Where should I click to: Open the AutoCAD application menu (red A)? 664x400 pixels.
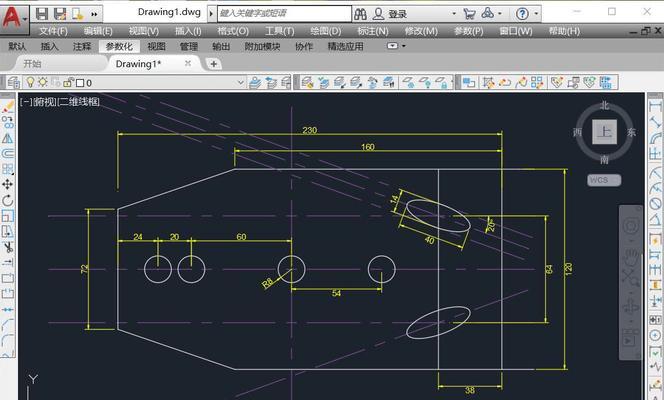(14, 18)
